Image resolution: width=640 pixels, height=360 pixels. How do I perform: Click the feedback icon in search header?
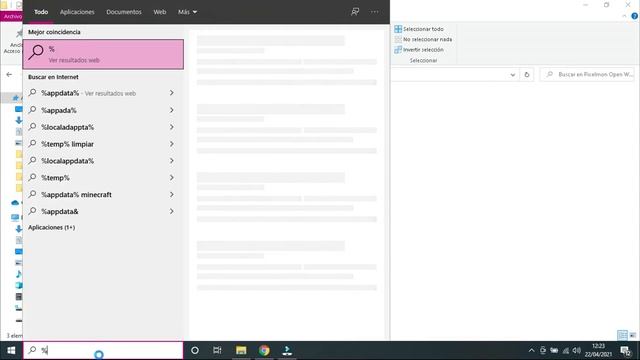355,12
